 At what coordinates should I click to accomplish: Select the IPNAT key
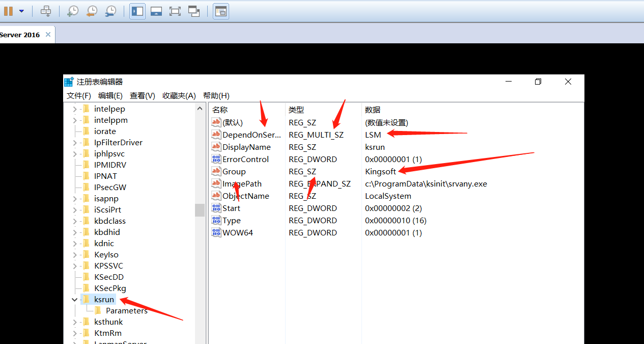[x=105, y=176]
